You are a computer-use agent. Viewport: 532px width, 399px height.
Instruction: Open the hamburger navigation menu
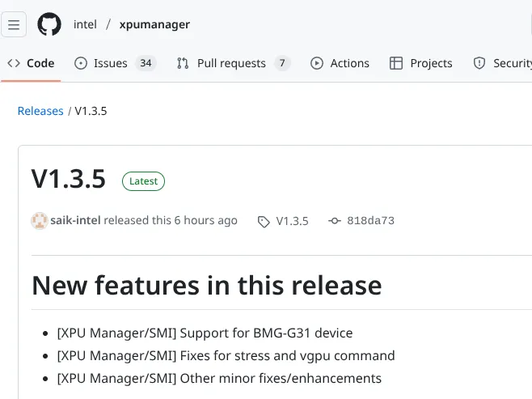14,24
